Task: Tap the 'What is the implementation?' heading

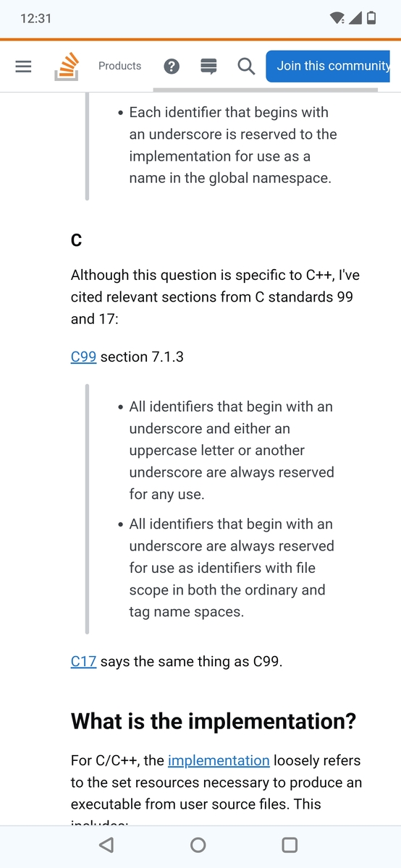Action: coord(214,721)
